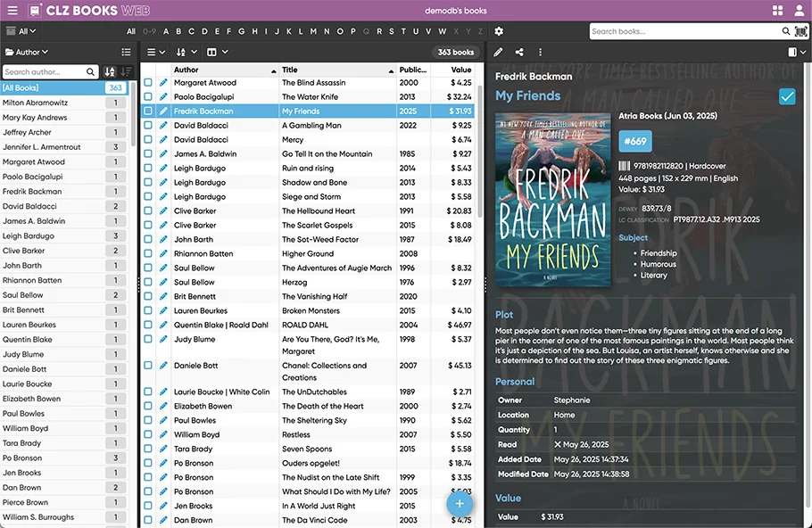Open the sort order dropdown
This screenshot has height=528, width=812.
point(186,52)
